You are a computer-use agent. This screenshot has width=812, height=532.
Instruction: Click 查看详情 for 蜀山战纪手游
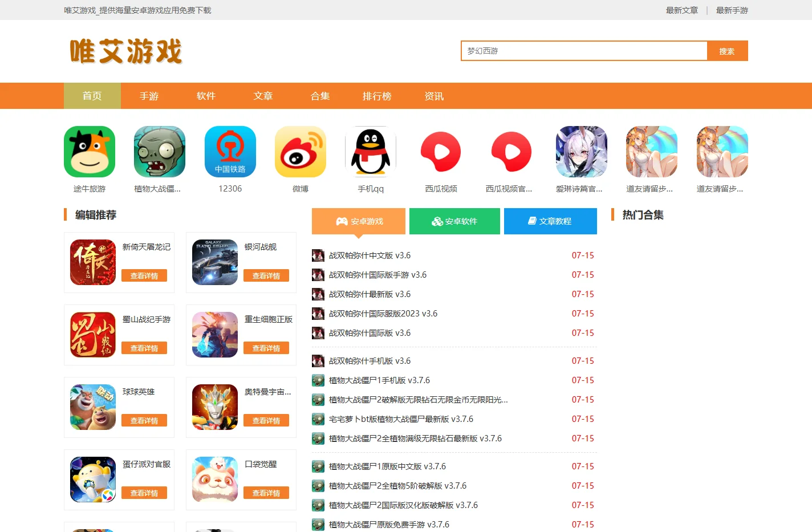coord(144,348)
